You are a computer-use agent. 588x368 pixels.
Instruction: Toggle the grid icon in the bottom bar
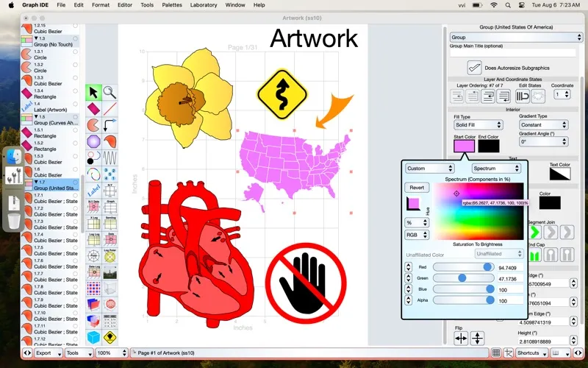[497, 353]
